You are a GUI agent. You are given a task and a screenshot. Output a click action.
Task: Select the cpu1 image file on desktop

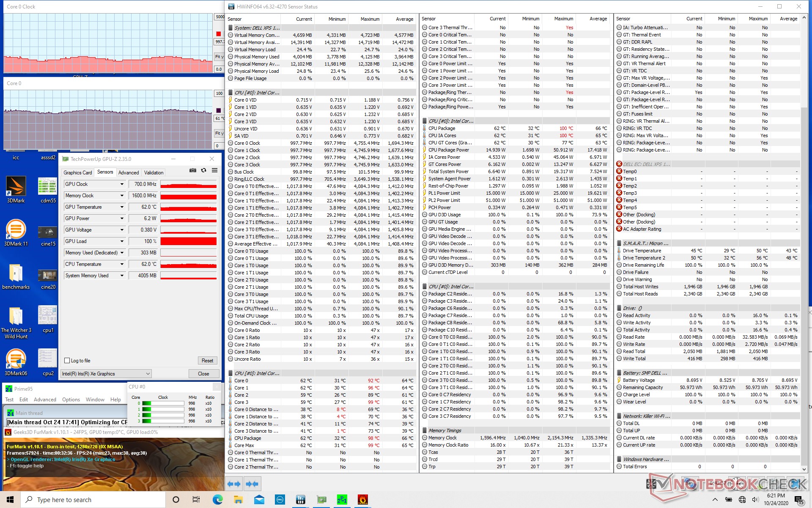tap(48, 319)
